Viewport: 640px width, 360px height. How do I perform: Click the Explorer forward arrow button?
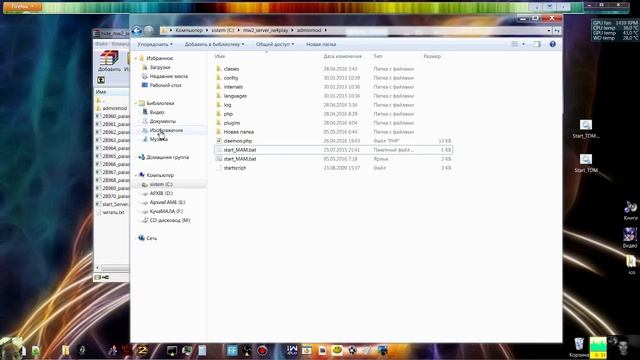[149, 31]
